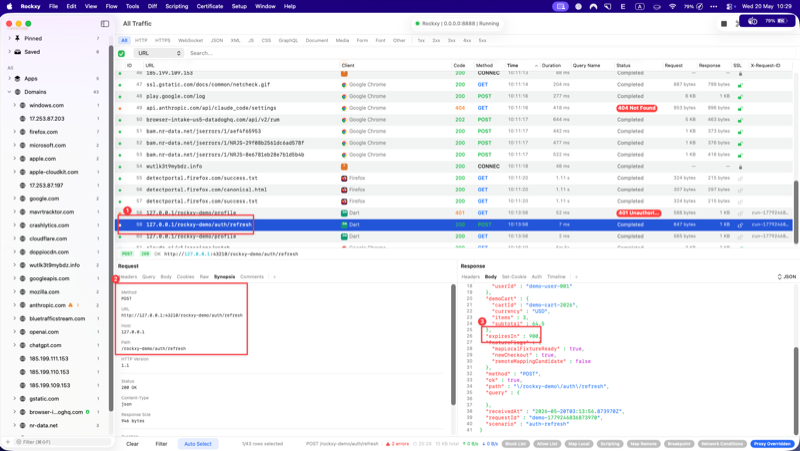Toggle the green filter enable checkbox
Viewport: 800px width, 451px height.
pos(121,54)
